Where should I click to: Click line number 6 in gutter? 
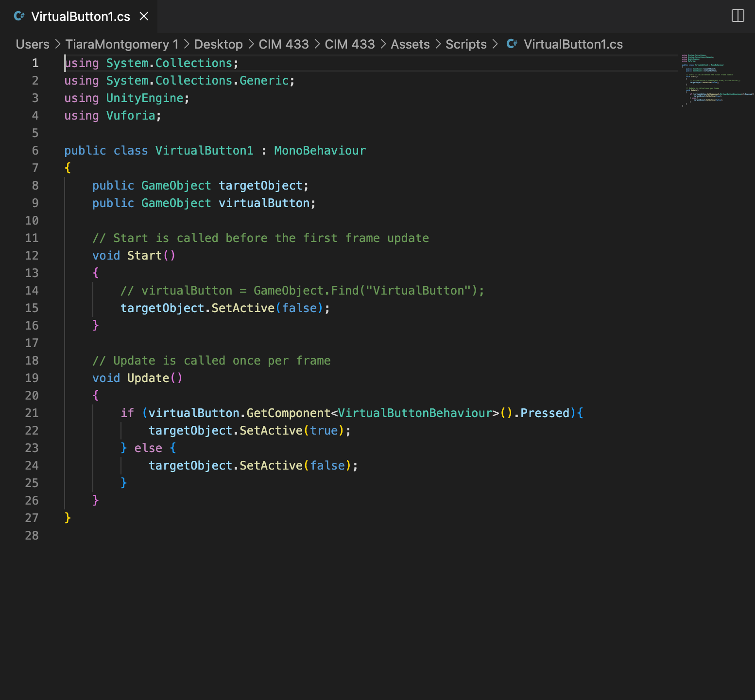pos(35,151)
